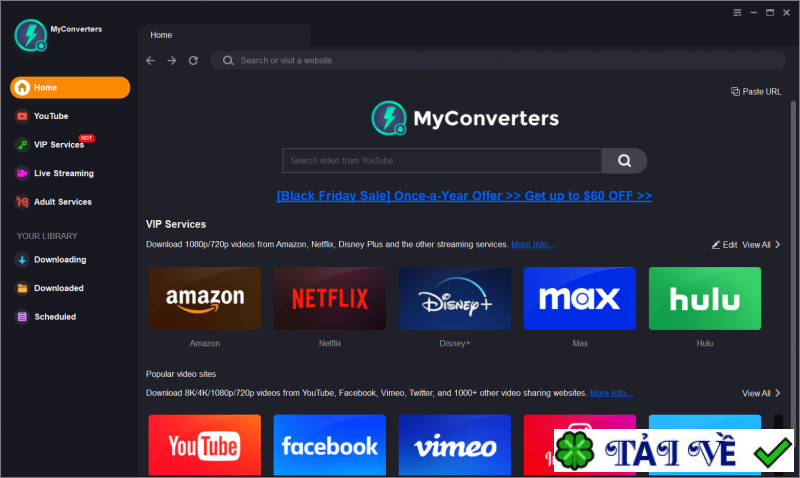Open the Netflix service tile

[330, 298]
